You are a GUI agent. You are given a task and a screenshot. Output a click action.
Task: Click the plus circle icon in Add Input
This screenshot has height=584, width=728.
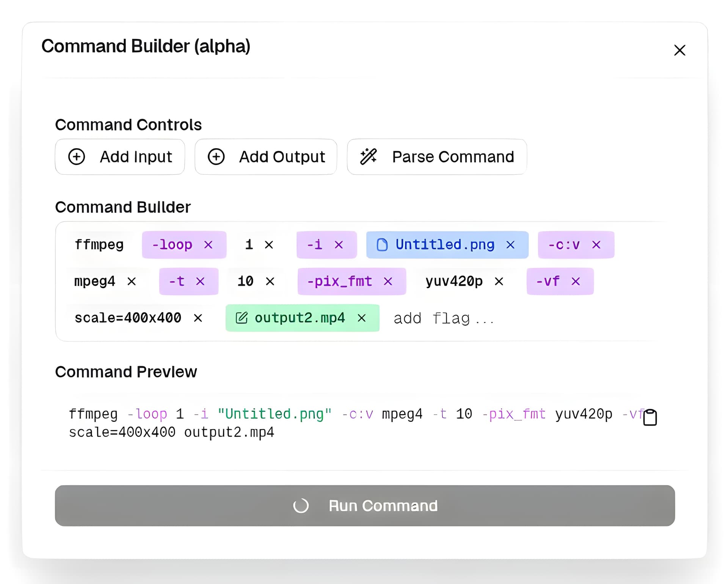coord(77,157)
